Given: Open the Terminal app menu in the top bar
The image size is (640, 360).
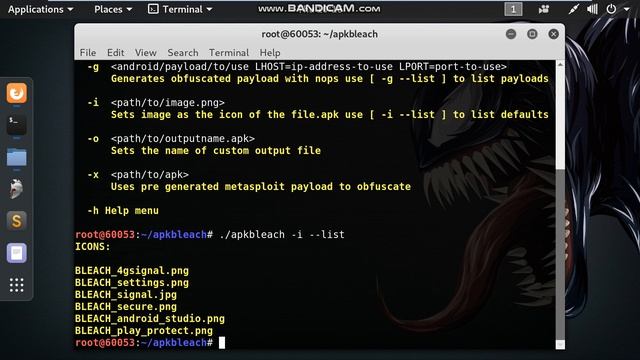Looking at the screenshot, I should pyautogui.click(x=180, y=9).
